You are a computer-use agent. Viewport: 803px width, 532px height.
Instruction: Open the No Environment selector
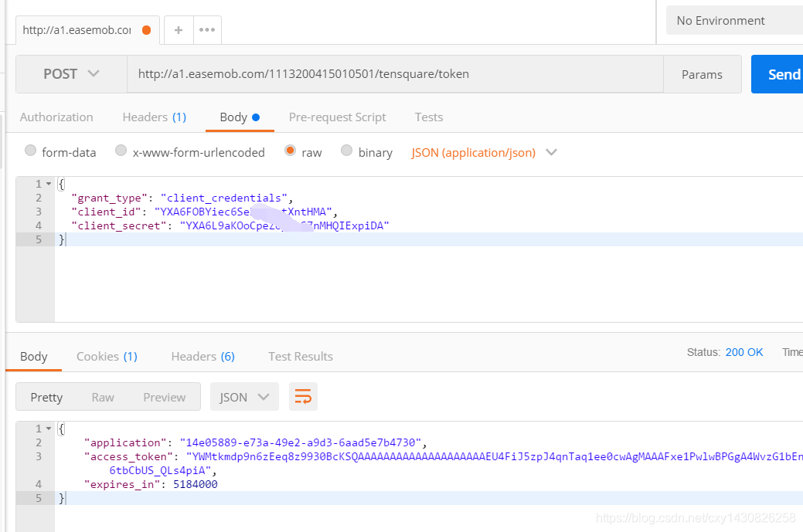pyautogui.click(x=734, y=20)
